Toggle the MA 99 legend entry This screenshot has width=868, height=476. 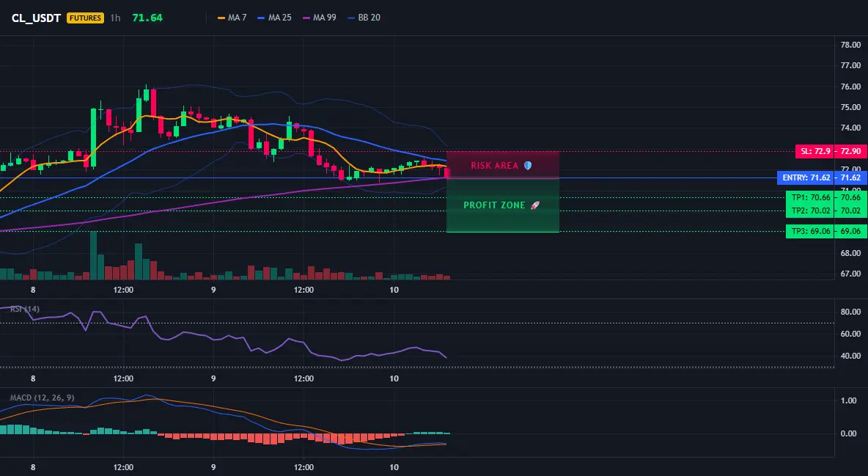319,18
